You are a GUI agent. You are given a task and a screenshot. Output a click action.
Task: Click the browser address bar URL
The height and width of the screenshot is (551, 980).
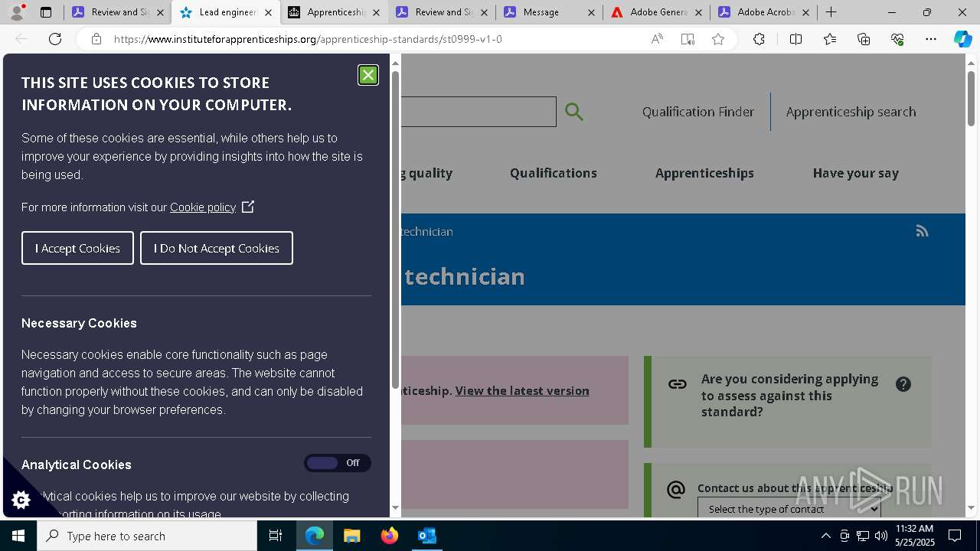[308, 39]
